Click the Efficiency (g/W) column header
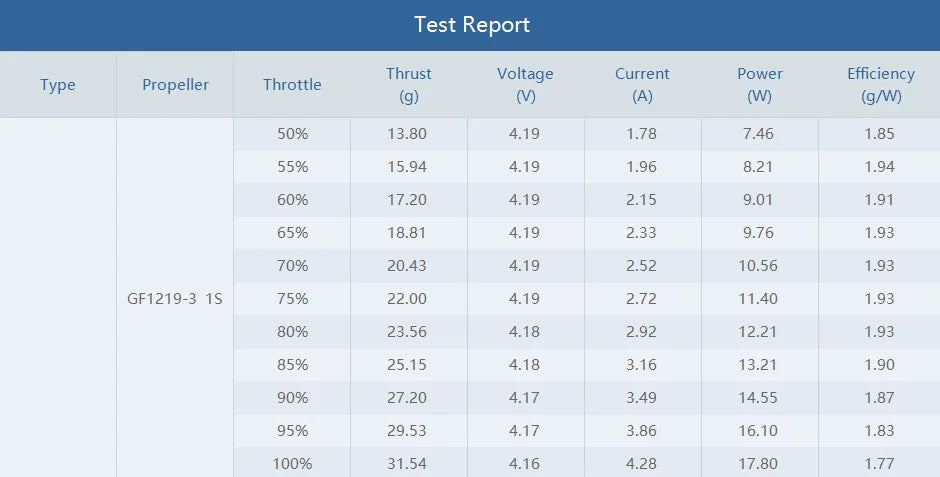This screenshot has width=940, height=477. click(x=880, y=85)
